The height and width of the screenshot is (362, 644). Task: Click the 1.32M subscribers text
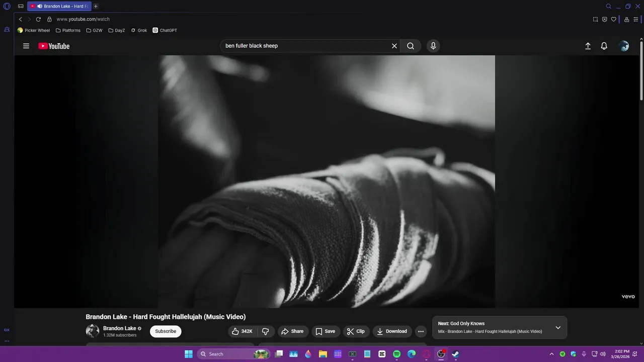120,335
